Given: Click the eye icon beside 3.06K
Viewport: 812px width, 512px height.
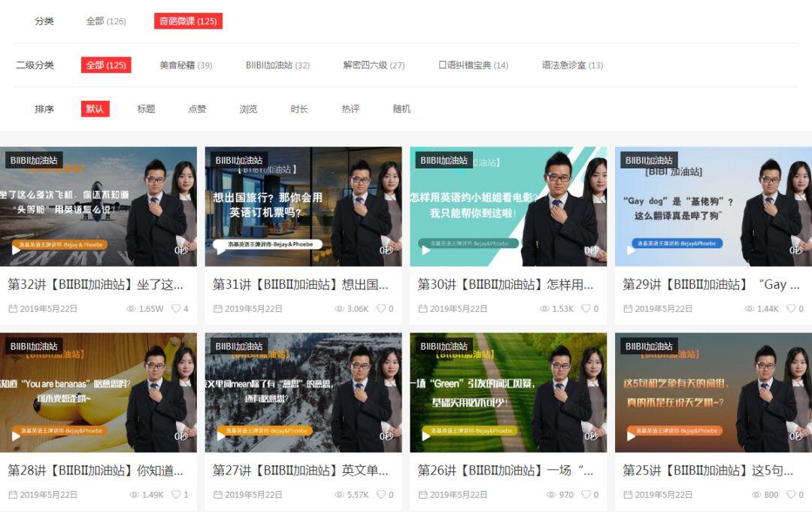Looking at the screenshot, I should (340, 308).
